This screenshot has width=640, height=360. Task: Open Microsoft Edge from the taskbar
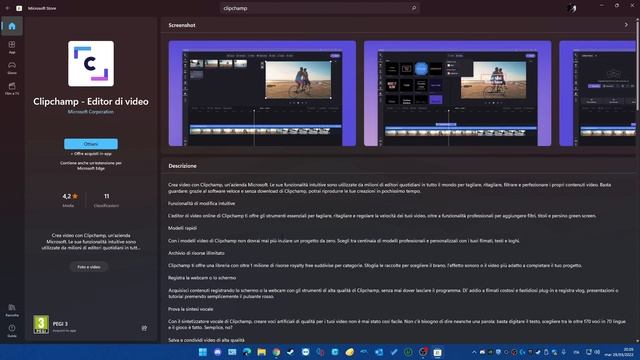pos(247,352)
